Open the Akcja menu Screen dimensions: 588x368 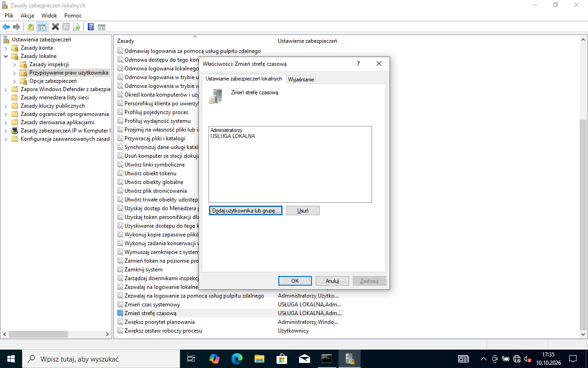[x=27, y=16]
